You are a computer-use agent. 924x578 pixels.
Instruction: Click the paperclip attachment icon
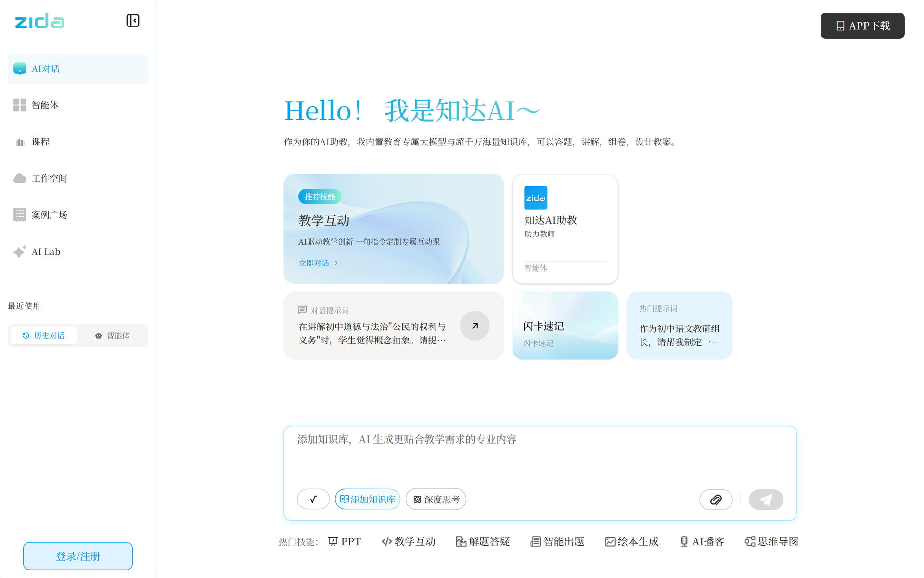pos(716,499)
